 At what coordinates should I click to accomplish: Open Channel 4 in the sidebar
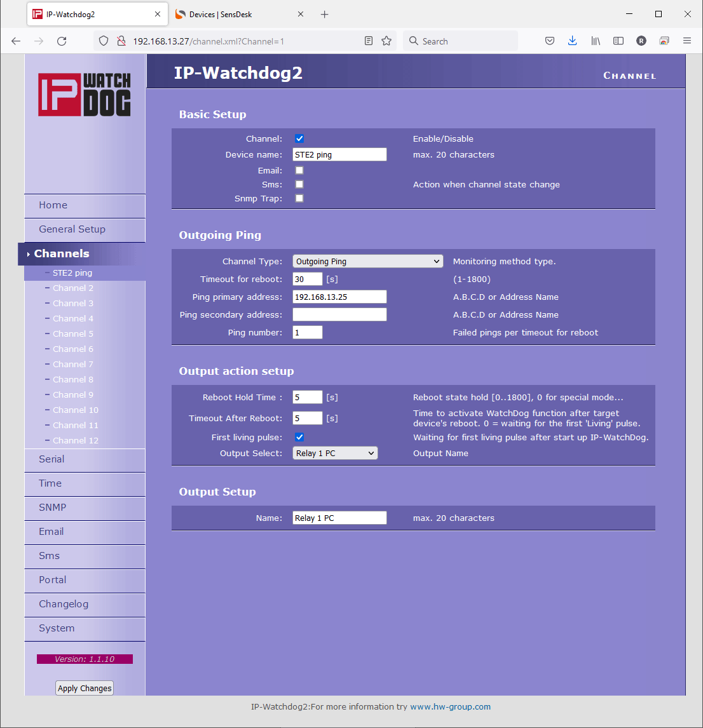73,319
